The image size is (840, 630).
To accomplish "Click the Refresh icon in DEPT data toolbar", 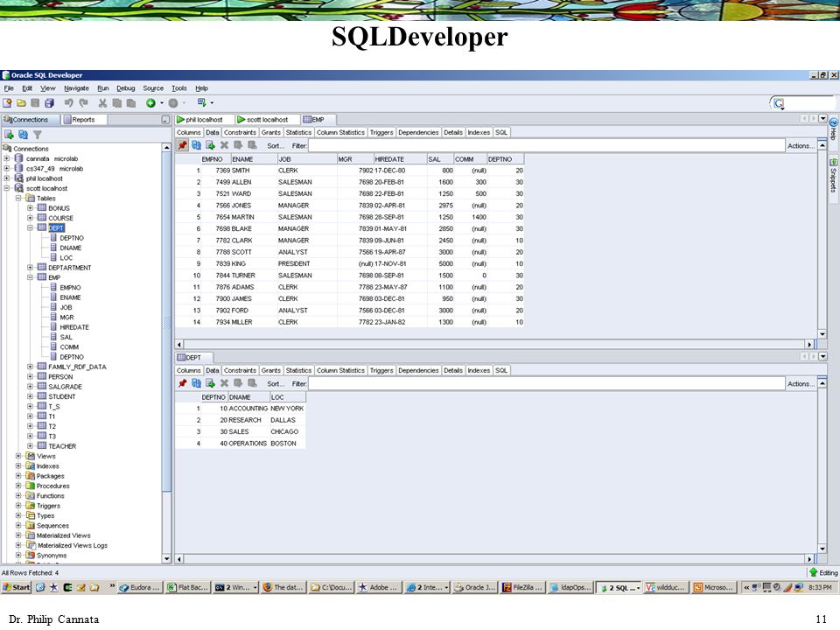I will coord(196,383).
